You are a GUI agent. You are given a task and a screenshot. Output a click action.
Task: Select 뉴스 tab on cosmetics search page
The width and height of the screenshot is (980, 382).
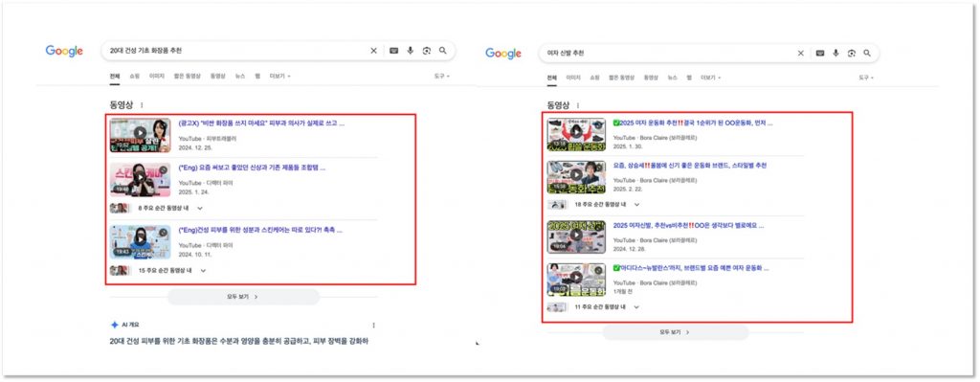(240, 77)
